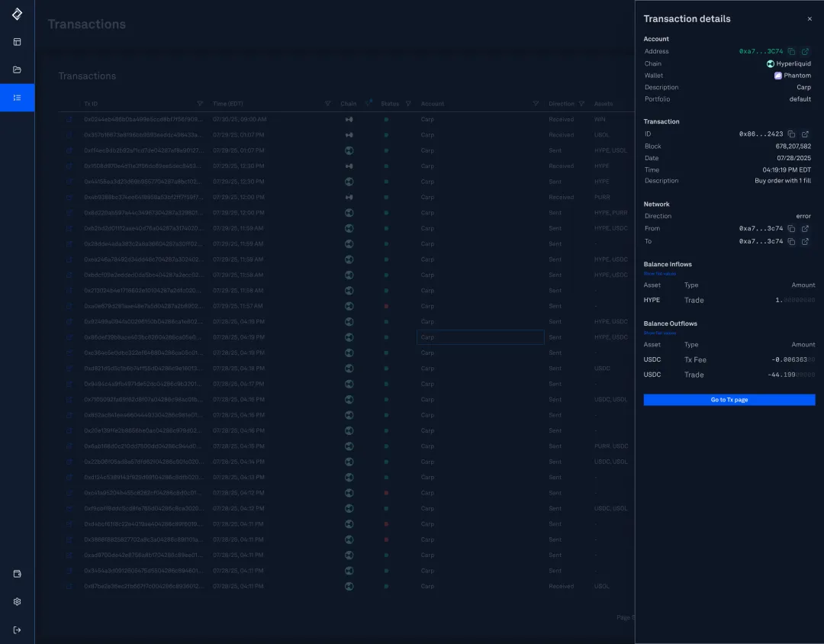Open the Direction column filter
Image resolution: width=824 pixels, height=644 pixels.
tap(581, 104)
